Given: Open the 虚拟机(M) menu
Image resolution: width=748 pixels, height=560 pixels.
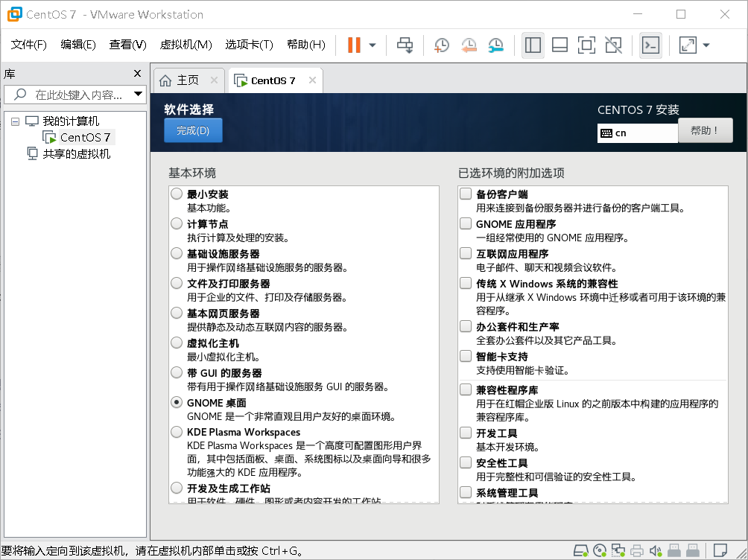Looking at the screenshot, I should [186, 44].
